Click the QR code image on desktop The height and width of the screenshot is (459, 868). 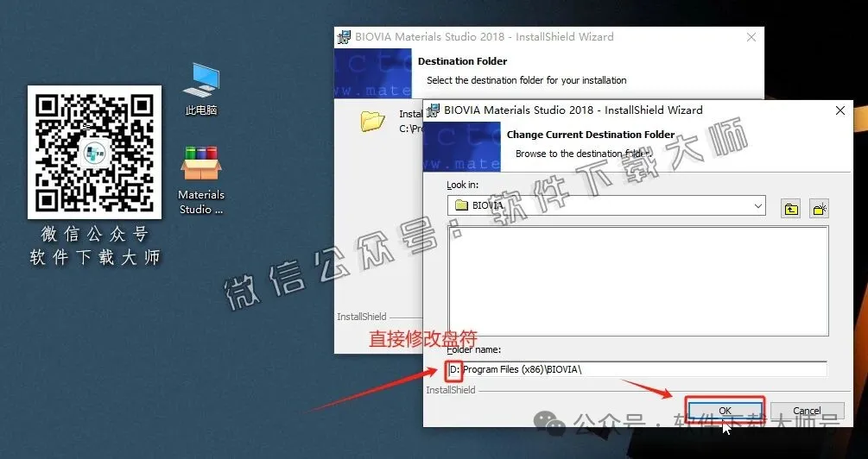point(95,152)
